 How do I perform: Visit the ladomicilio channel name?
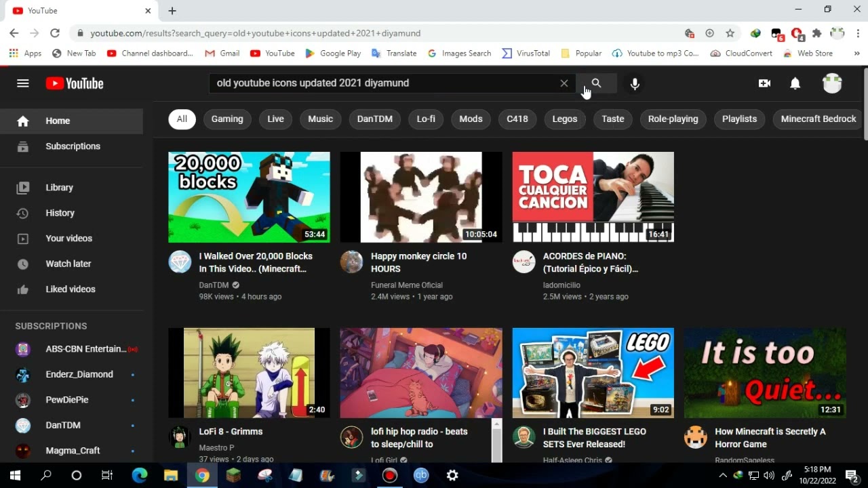click(561, 285)
